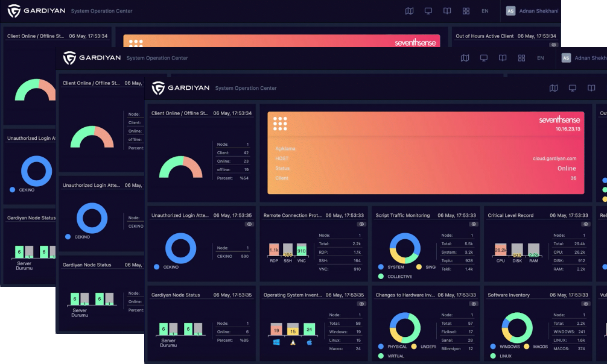Open the map icon in the front window header

click(x=553, y=88)
